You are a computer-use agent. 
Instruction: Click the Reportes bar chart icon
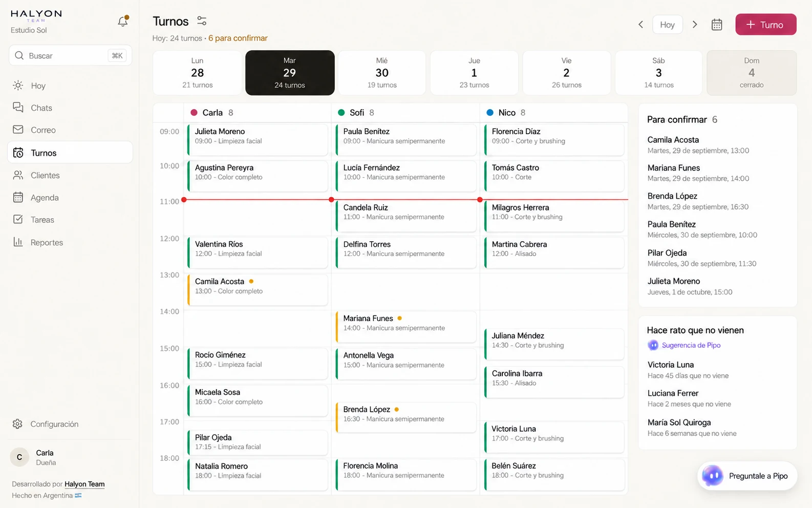point(18,242)
